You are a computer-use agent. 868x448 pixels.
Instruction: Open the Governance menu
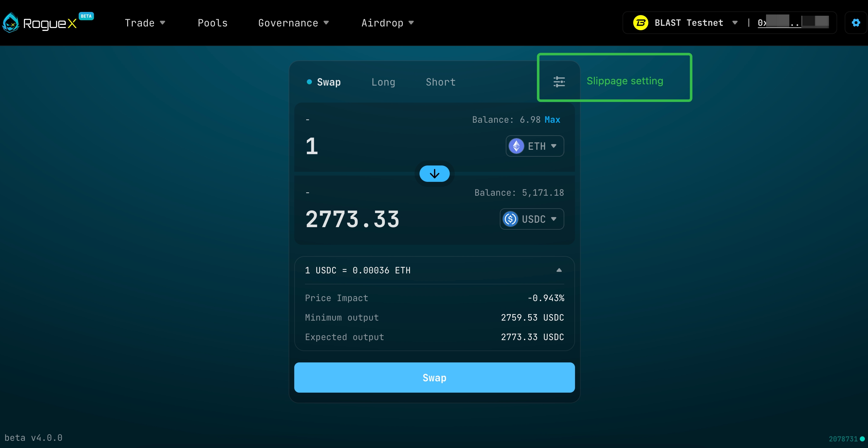click(293, 23)
